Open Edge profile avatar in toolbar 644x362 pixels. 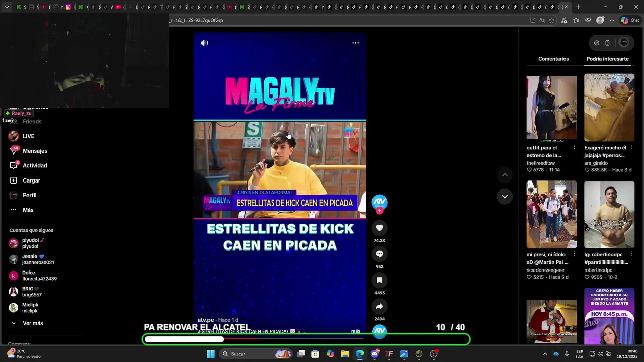click(600, 20)
